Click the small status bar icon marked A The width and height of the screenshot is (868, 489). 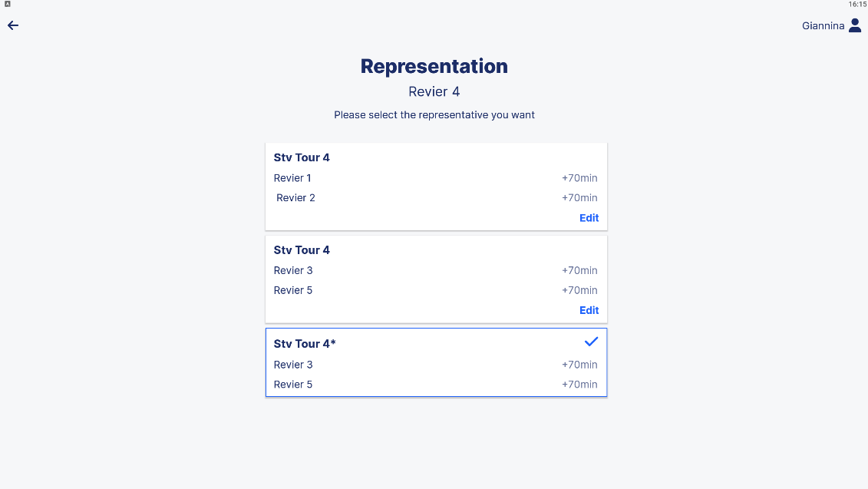pos(7,4)
